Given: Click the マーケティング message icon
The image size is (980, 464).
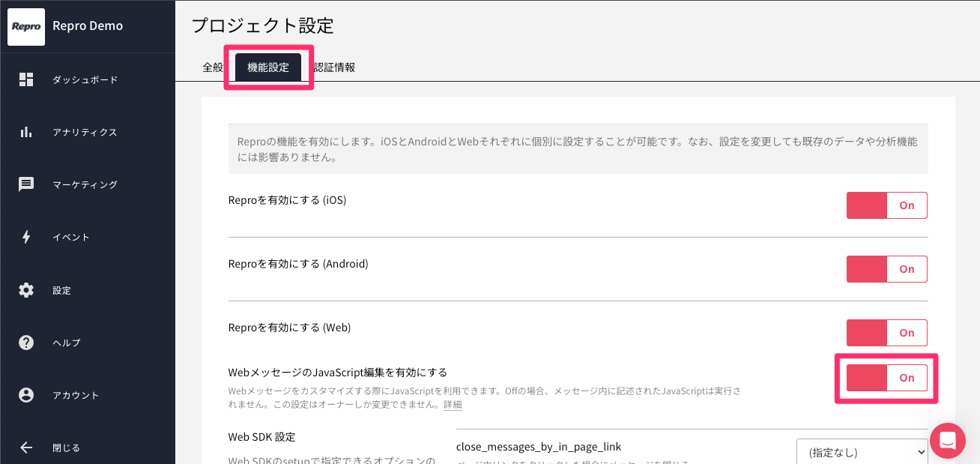Looking at the screenshot, I should (x=26, y=184).
